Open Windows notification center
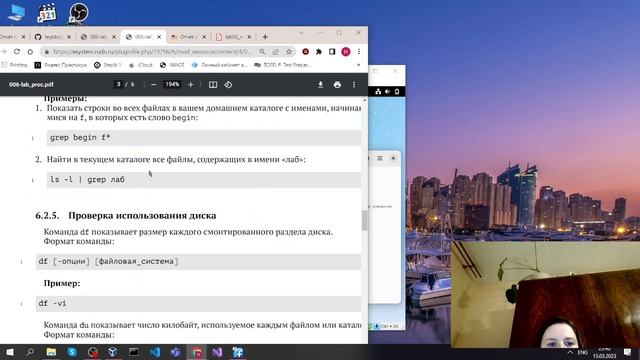640x360 pixels. (627, 352)
